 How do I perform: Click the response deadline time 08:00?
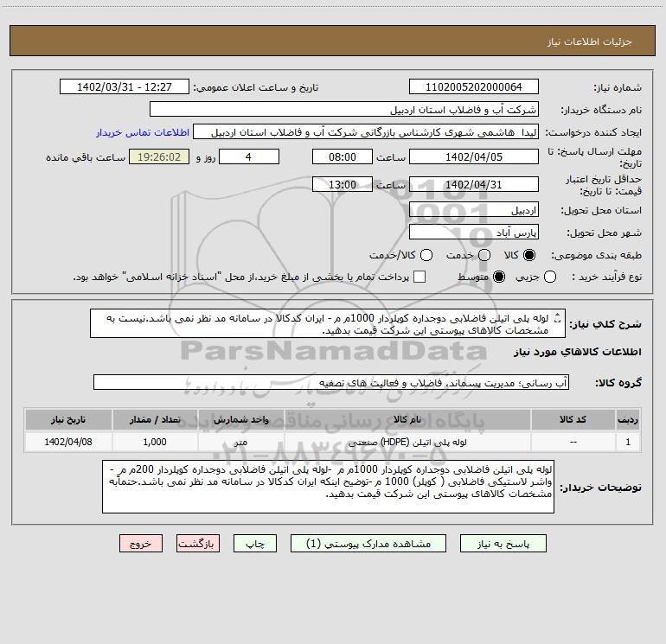click(343, 156)
